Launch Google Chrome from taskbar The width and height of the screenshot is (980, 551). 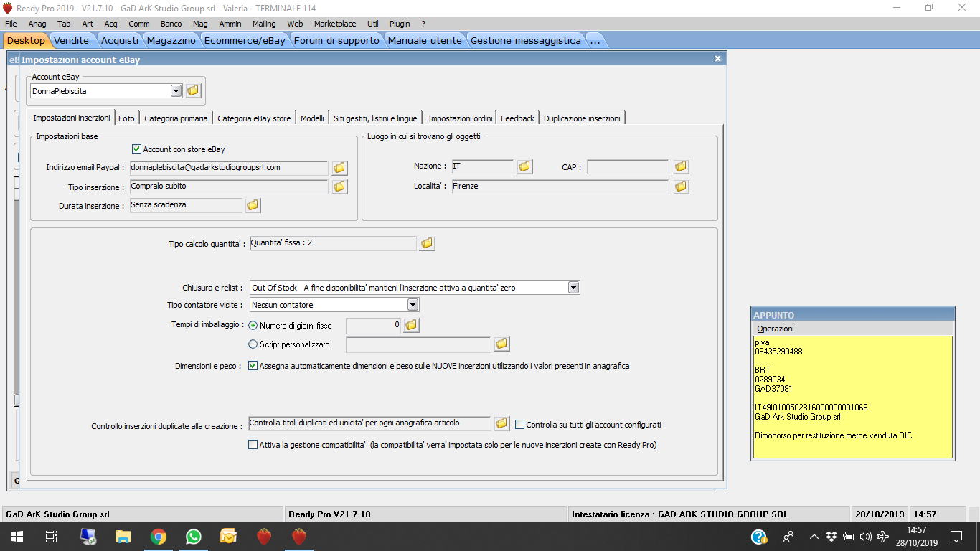(x=159, y=536)
